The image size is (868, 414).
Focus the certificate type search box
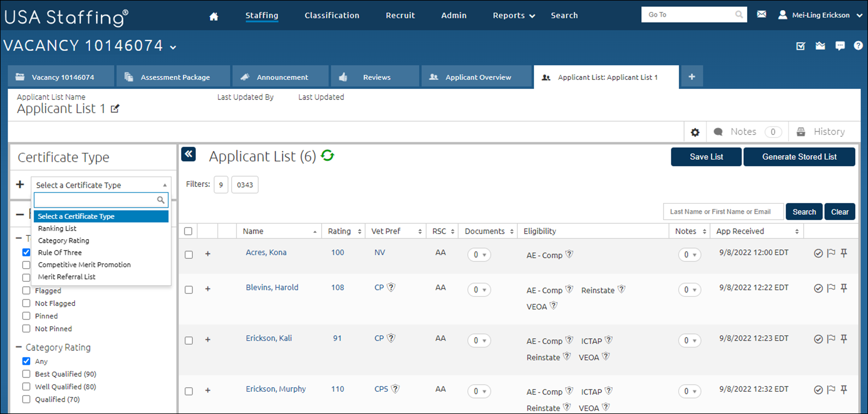(x=101, y=200)
